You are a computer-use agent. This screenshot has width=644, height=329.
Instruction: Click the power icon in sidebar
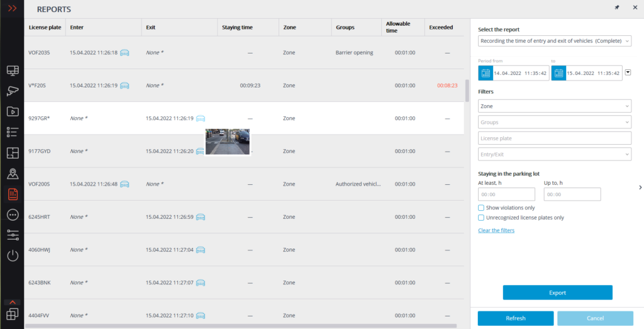pyautogui.click(x=12, y=255)
